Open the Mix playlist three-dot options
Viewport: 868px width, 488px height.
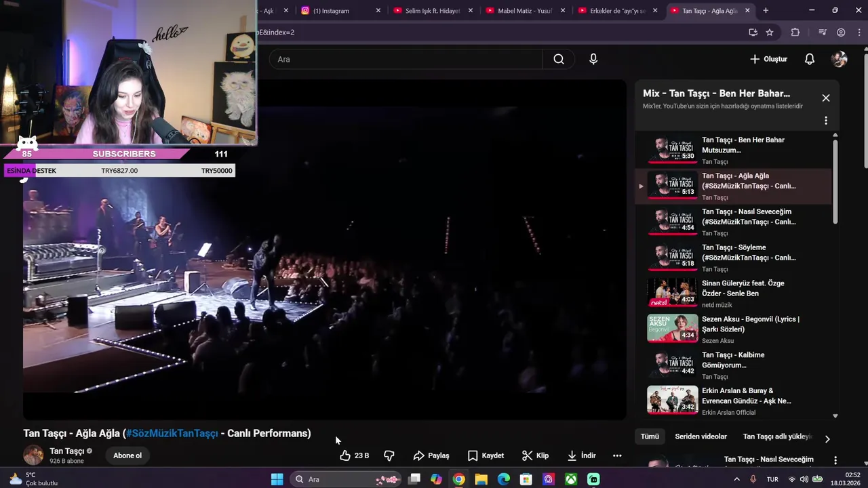point(825,121)
